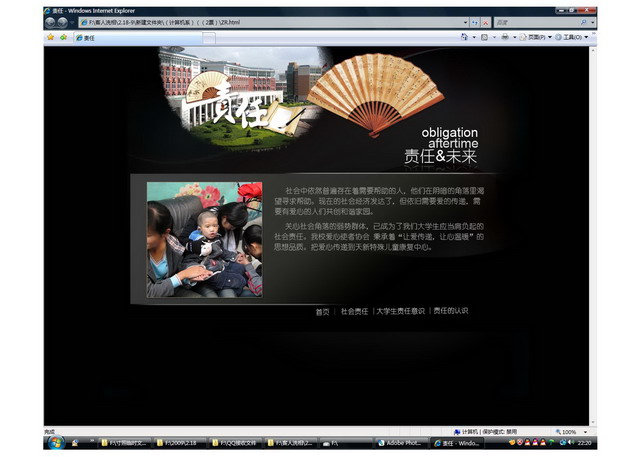The image size is (640, 457).
Task: Open the Adobe Photoshop taskbar button
Action: pyautogui.click(x=400, y=442)
